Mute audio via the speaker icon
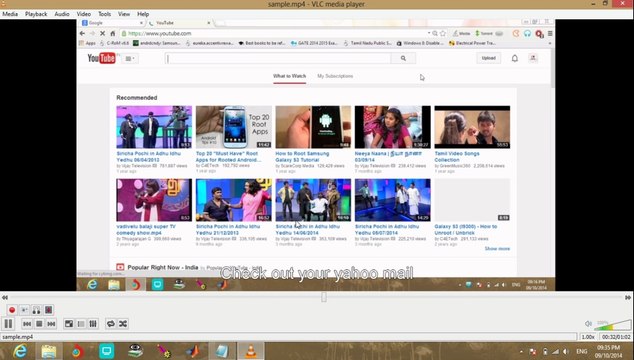Viewport: 634px width, 360px height. point(589,324)
